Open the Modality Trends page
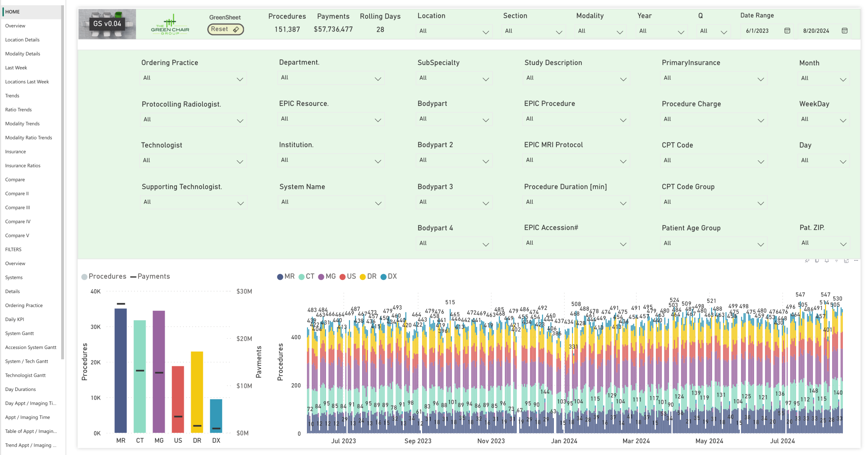Image resolution: width=868 pixels, height=455 pixels. coord(22,124)
